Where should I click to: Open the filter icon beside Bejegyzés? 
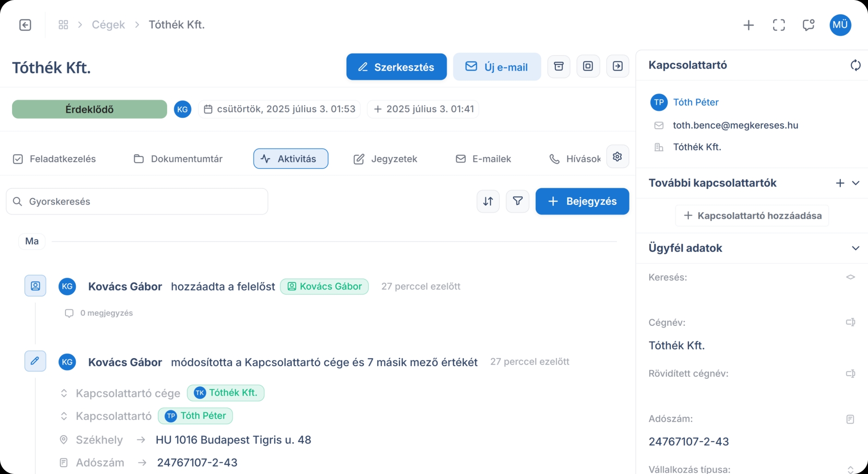pos(518,201)
